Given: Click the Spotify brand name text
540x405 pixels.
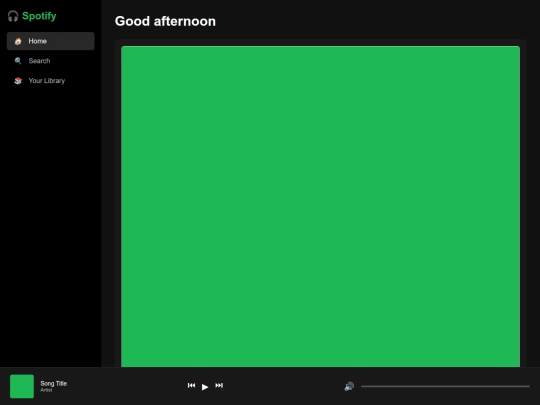Looking at the screenshot, I should (39, 16).
